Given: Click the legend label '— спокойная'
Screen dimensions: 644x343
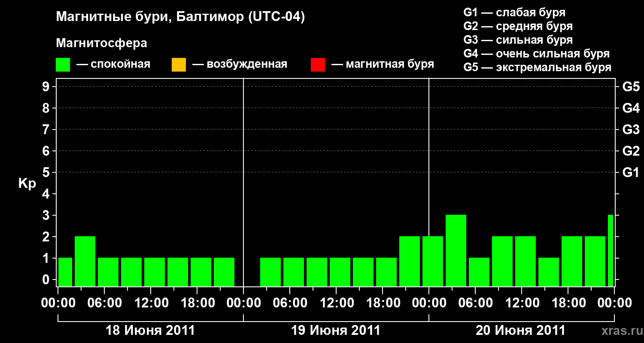Looking at the screenshot, I should (113, 64).
